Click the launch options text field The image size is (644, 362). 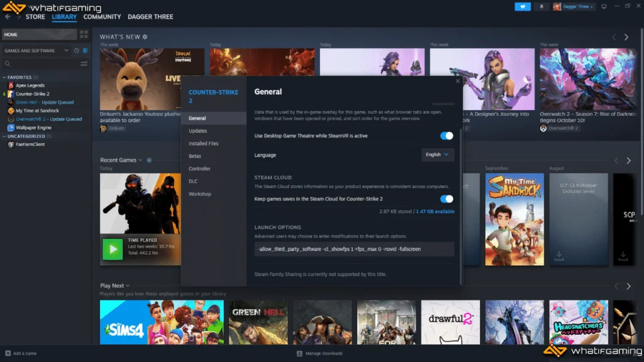[354, 249]
